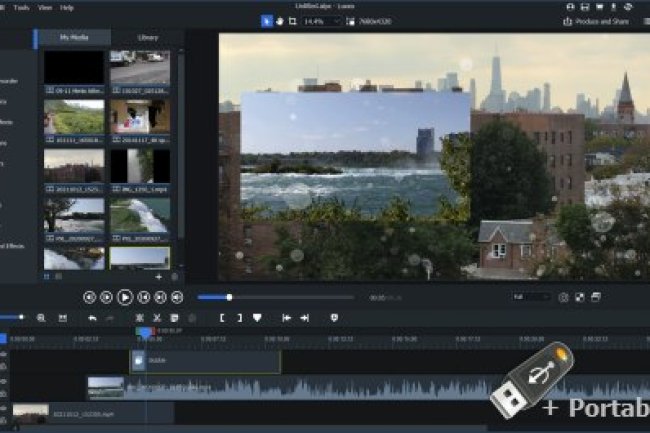
Task: Open the Tools menu
Action: pyautogui.click(x=21, y=7)
